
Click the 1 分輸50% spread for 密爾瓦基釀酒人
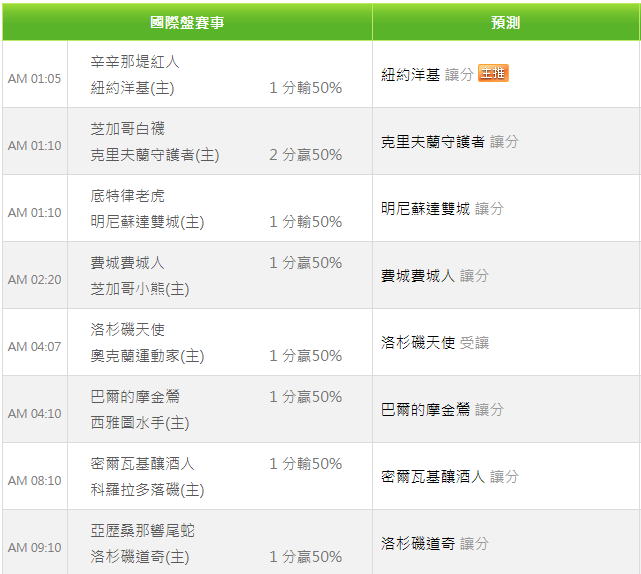305,464
